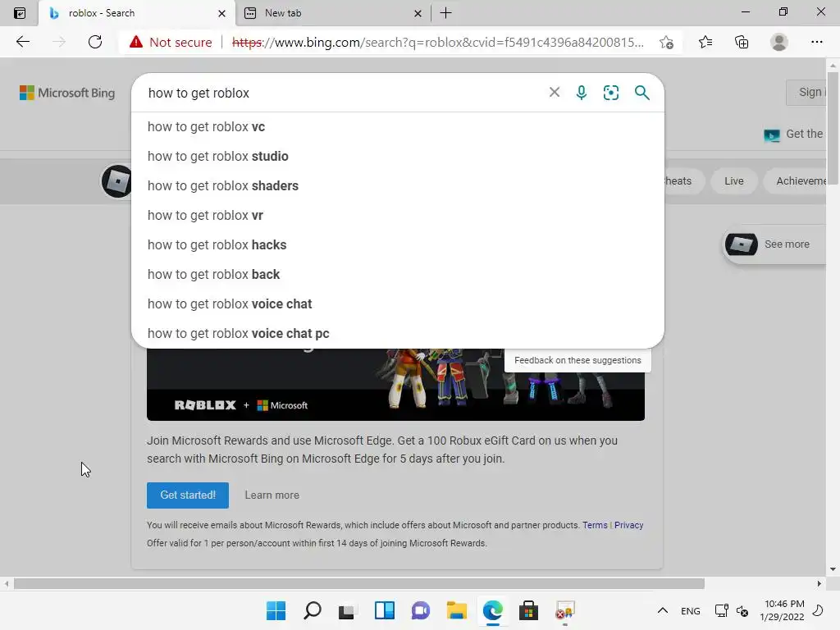840x630 pixels.
Task: Add this page to favorites star icon
Action: pos(666,43)
